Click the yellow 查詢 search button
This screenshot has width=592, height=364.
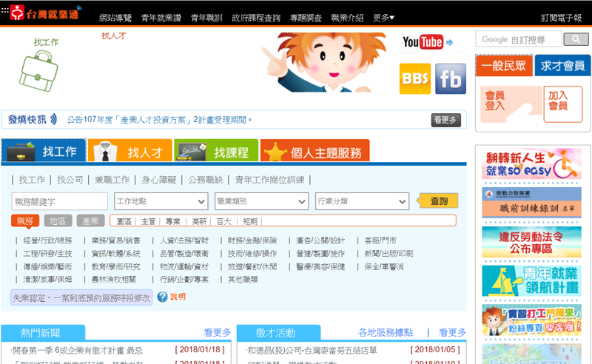tap(438, 201)
